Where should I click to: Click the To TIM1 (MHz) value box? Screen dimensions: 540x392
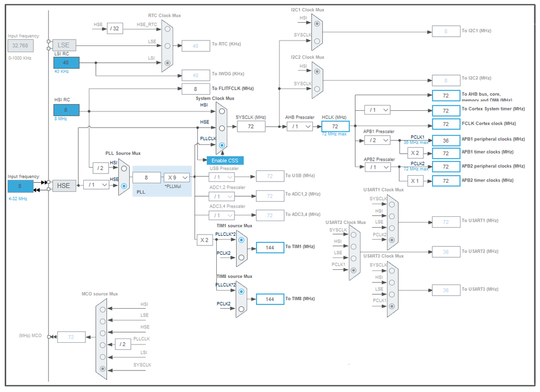[270, 248]
